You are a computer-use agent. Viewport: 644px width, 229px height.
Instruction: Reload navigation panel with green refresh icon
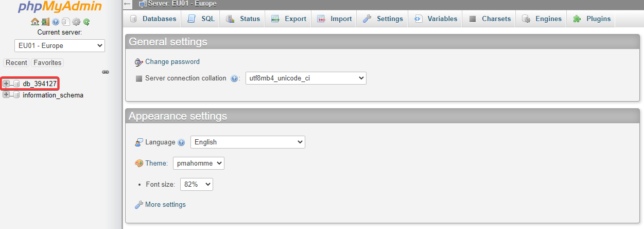86,22
